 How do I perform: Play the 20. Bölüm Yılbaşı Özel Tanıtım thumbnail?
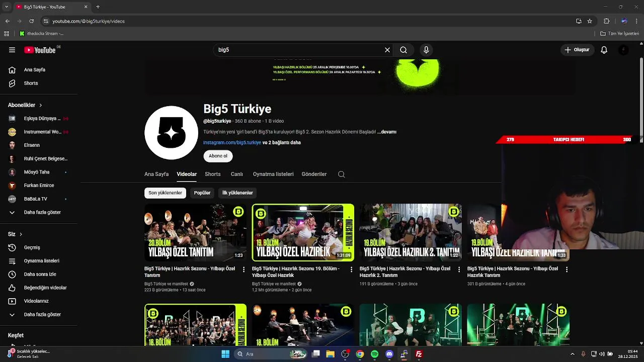(196, 232)
